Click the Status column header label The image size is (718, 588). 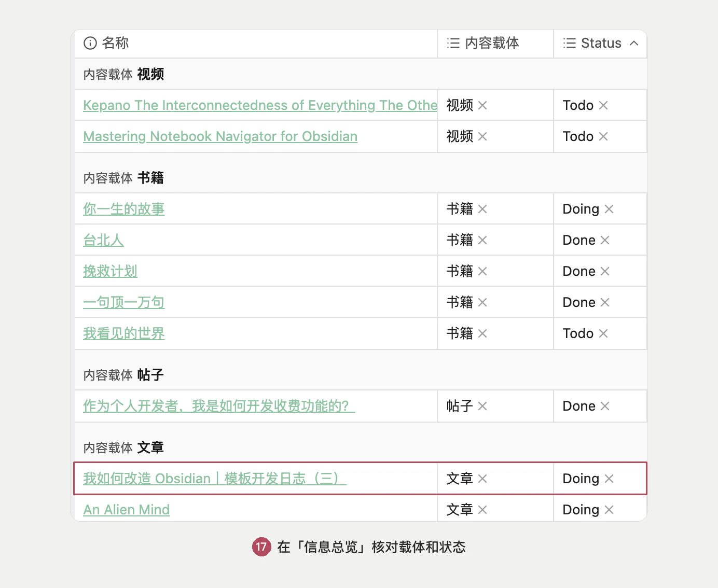601,43
